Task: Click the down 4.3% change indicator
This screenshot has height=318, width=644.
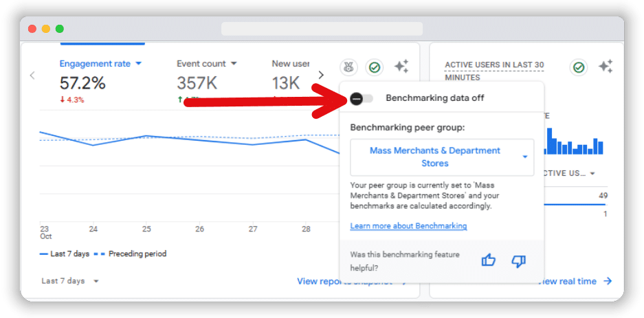Action: click(72, 100)
